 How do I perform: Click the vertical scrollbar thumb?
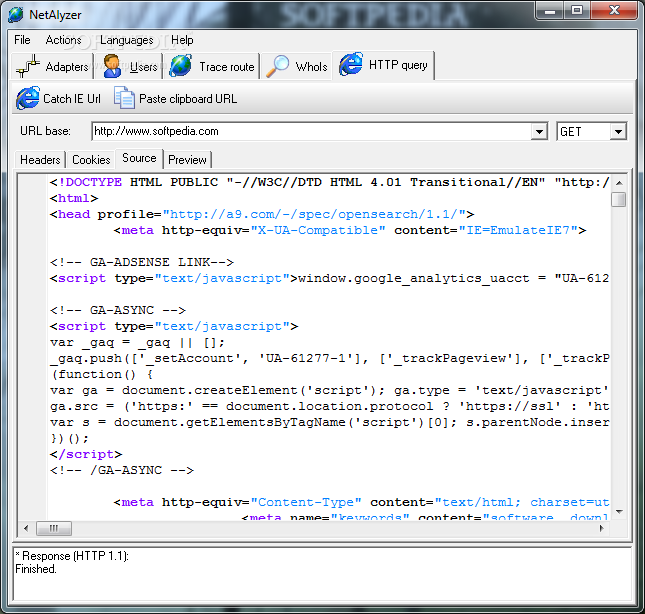click(x=619, y=199)
